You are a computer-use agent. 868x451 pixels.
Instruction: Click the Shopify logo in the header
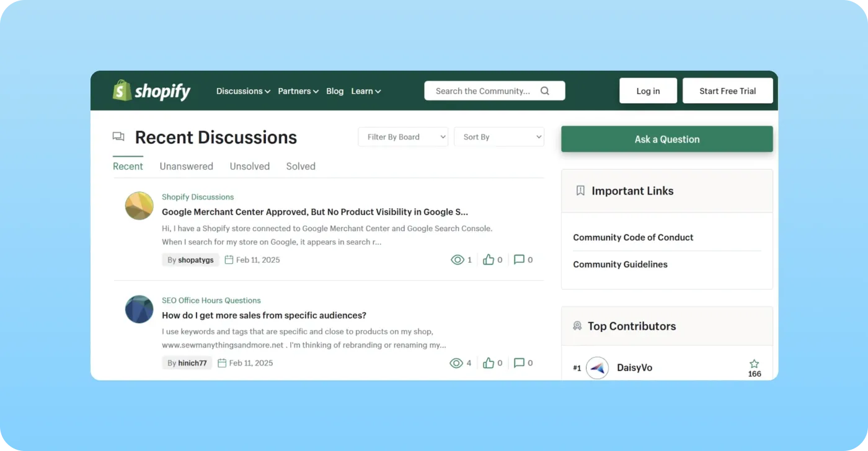pos(152,91)
